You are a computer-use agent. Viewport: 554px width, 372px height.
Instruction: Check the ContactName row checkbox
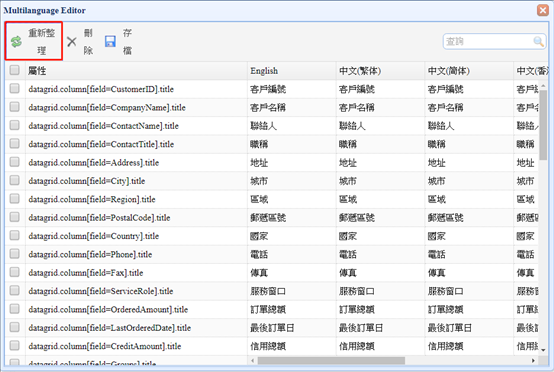coord(14,125)
